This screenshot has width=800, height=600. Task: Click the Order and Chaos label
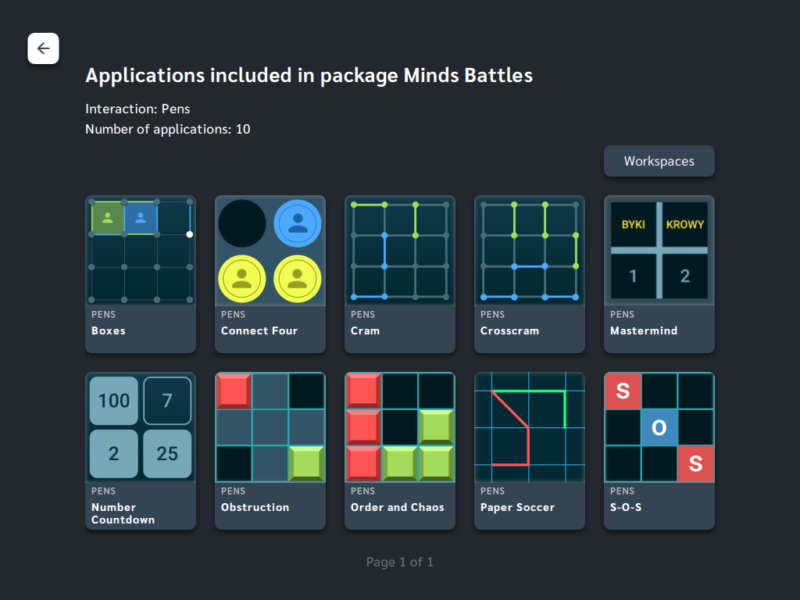[x=397, y=507]
